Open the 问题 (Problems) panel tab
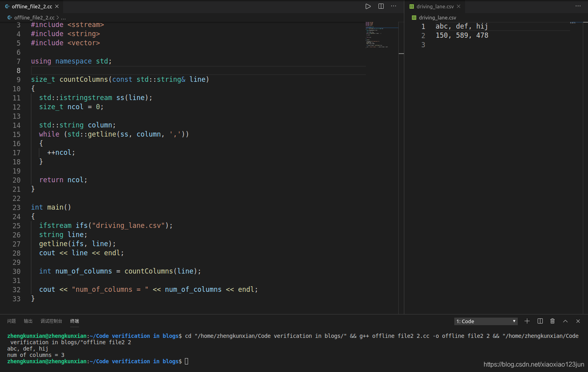 click(x=12, y=321)
